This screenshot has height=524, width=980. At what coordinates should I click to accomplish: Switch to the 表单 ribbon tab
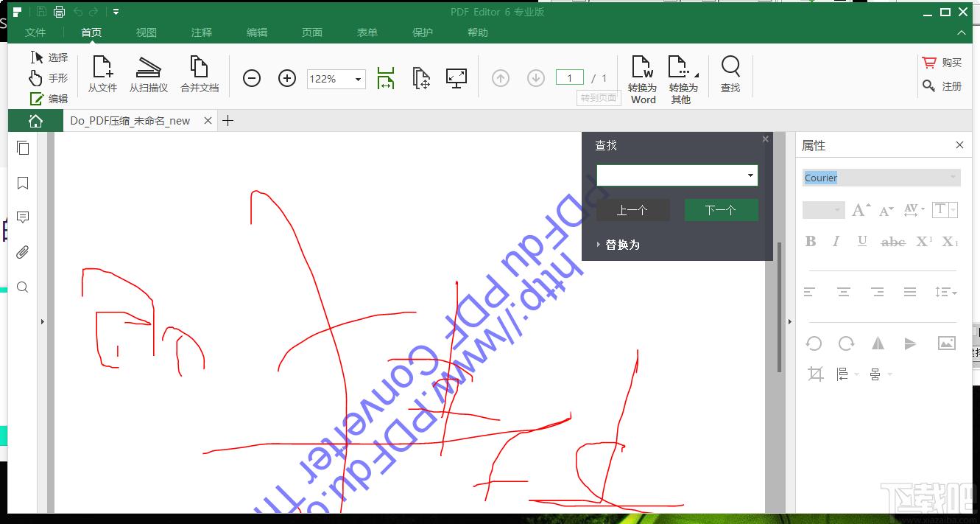click(367, 32)
